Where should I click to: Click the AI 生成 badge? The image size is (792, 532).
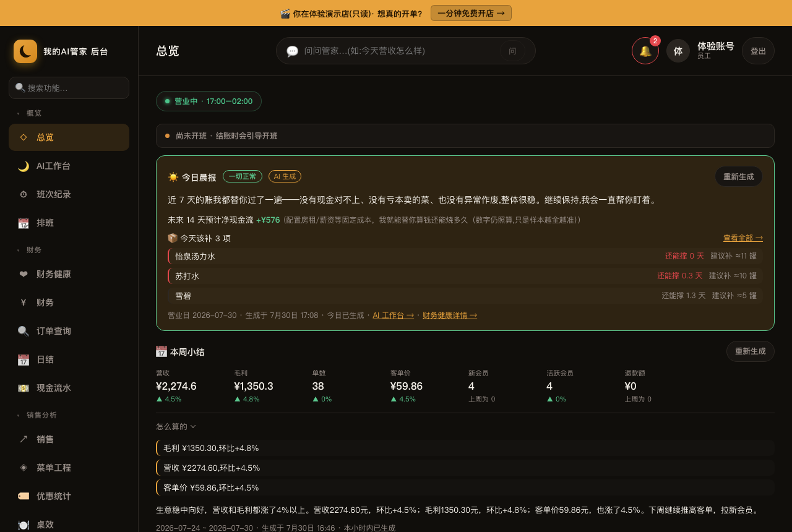click(285, 176)
